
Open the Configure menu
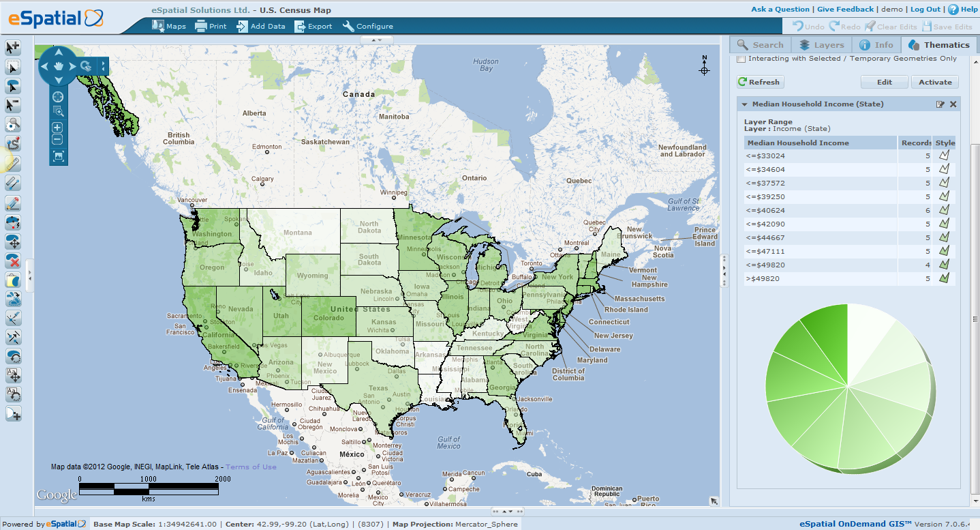point(367,27)
